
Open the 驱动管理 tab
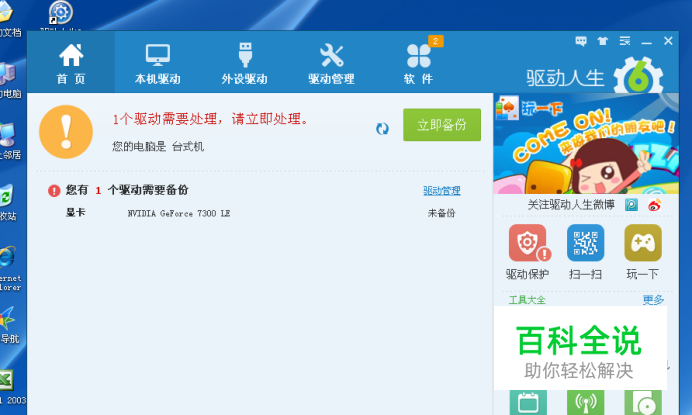(331, 63)
